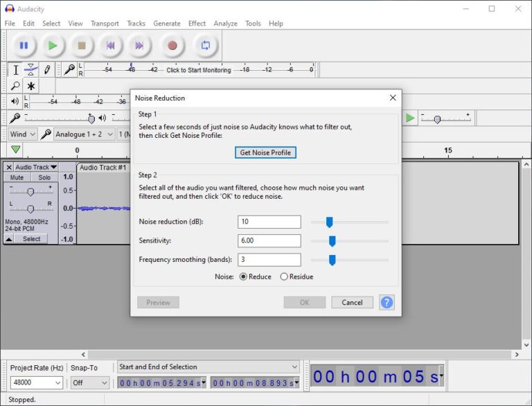This screenshot has height=406, width=532.
Task: Open the Audio Track name dropdown menu
Action: [x=36, y=167]
